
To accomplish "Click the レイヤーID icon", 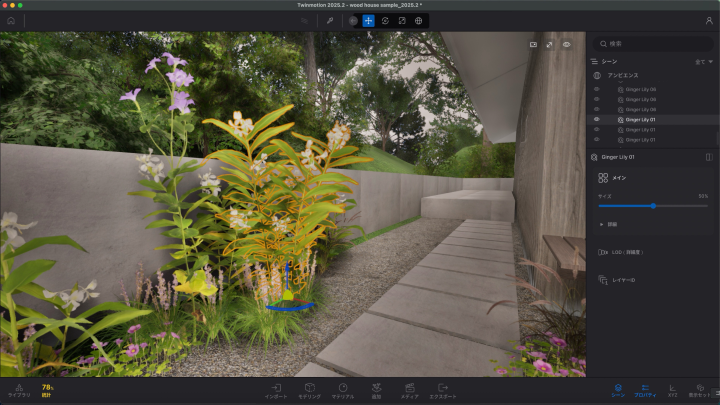I will click(x=603, y=280).
